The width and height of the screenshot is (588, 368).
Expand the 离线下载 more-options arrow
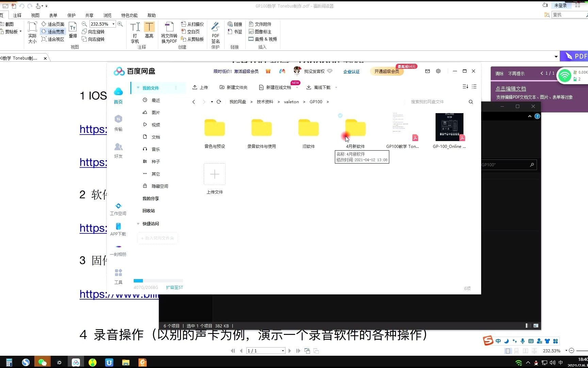click(x=336, y=88)
